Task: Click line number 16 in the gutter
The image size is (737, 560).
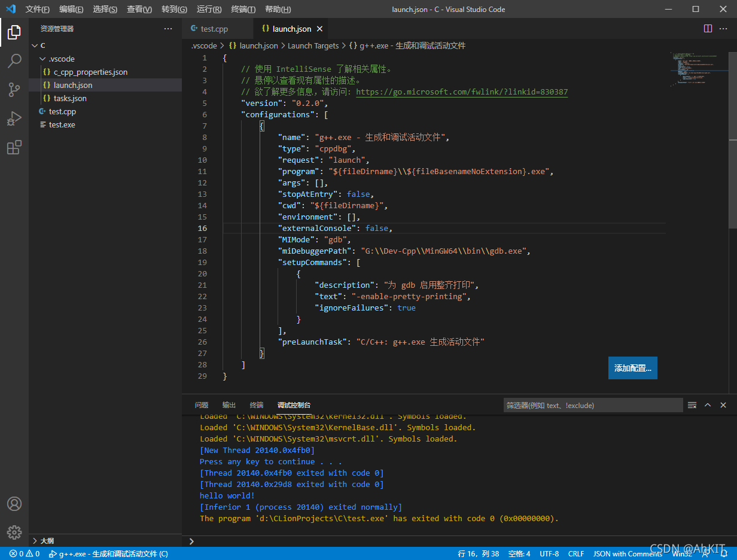Action: click(x=203, y=229)
